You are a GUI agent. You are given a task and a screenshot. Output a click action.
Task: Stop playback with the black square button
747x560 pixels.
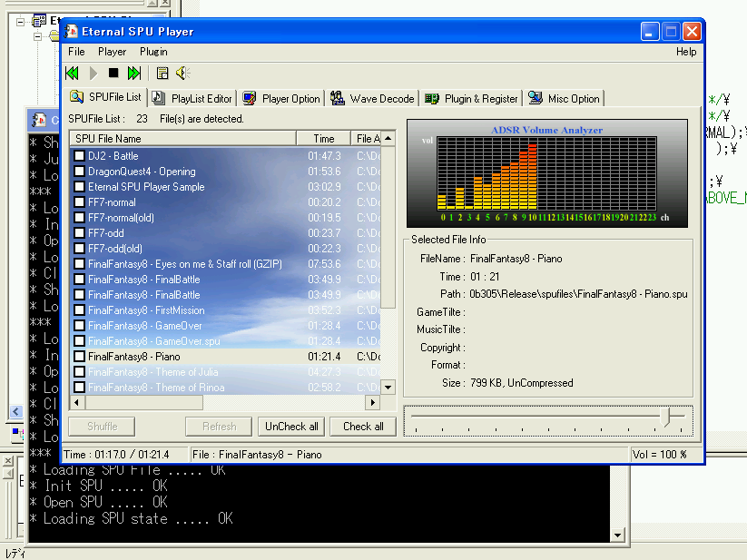(113, 73)
